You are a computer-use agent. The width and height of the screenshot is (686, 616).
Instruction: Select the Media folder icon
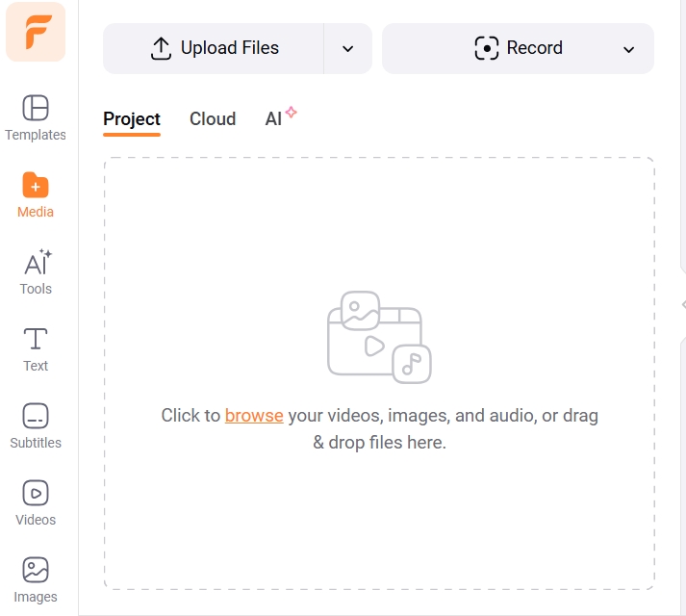36,185
